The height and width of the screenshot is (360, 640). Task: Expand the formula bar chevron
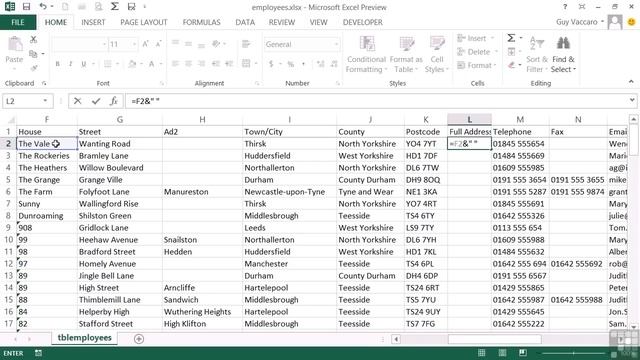click(x=632, y=100)
